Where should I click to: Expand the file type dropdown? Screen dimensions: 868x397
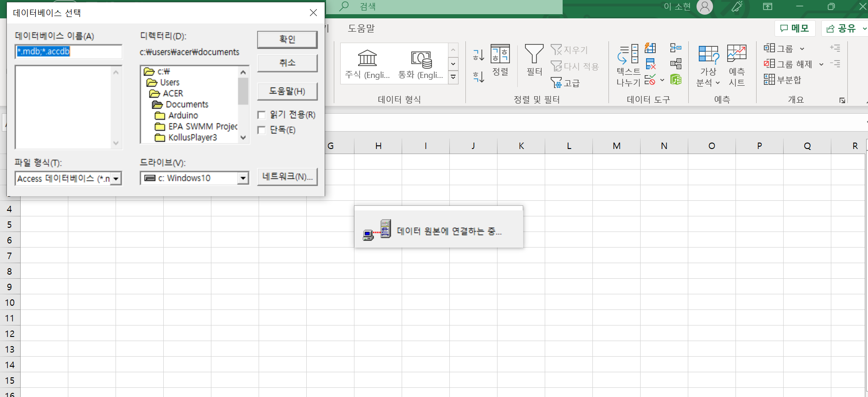[x=116, y=178]
